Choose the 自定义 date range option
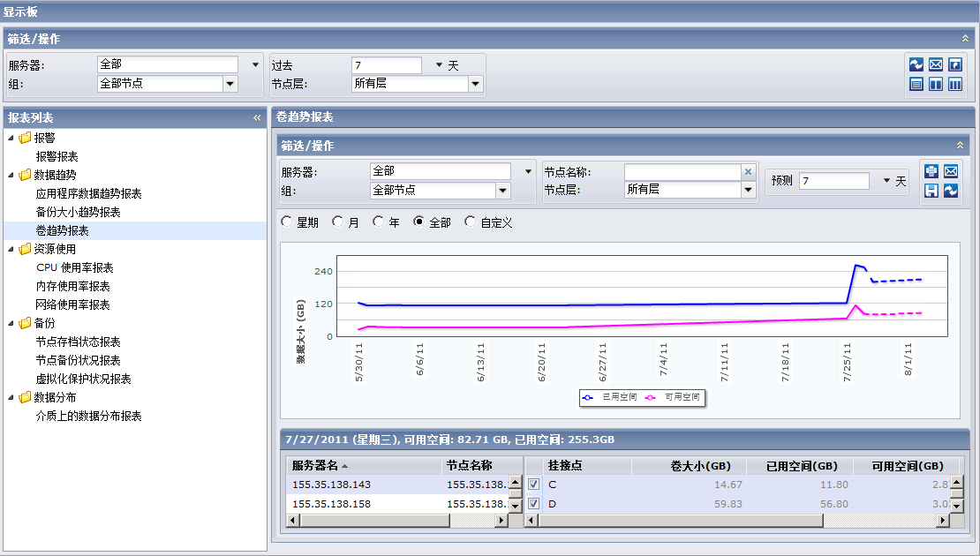 [469, 222]
